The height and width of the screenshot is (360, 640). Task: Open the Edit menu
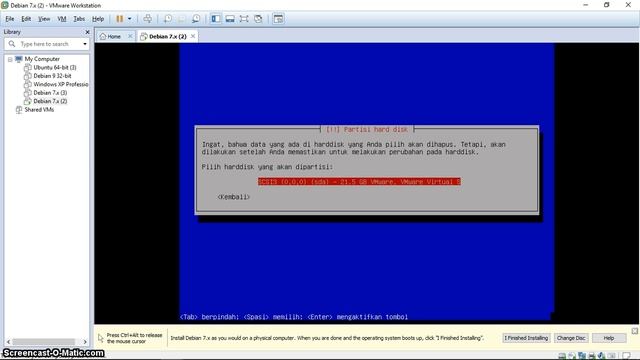26,19
